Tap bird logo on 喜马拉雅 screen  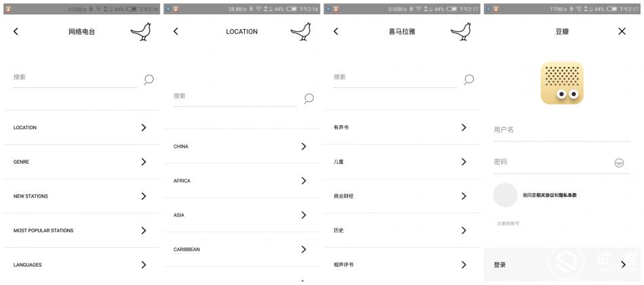point(460,32)
